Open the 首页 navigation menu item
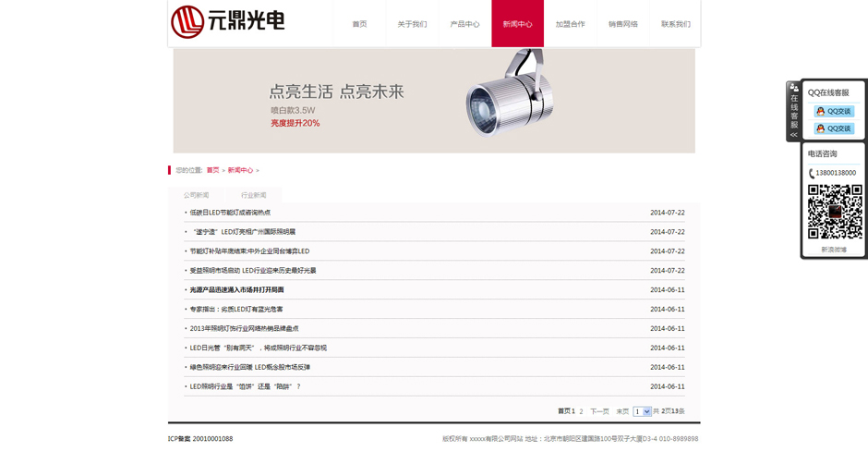 click(x=360, y=24)
